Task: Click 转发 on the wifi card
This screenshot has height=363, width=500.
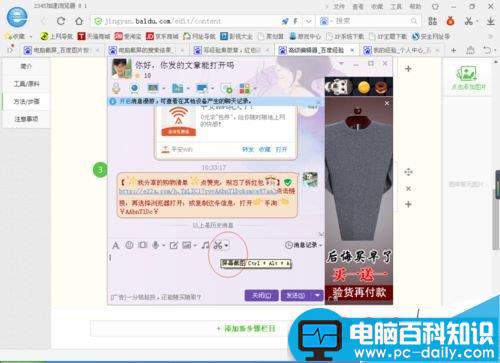Action: pyautogui.click(x=248, y=149)
